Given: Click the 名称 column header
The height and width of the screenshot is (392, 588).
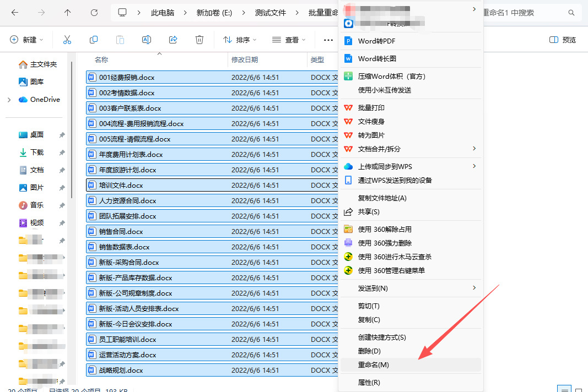Looking at the screenshot, I should pyautogui.click(x=101, y=60).
